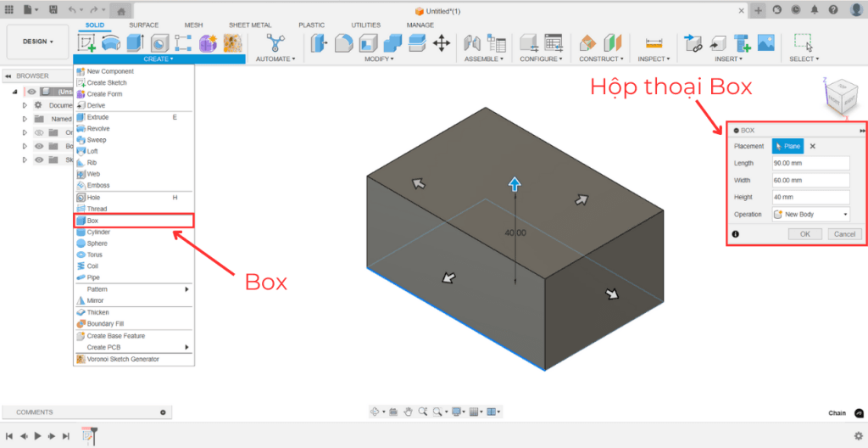Select the Measure tool in Inspect

(x=653, y=42)
